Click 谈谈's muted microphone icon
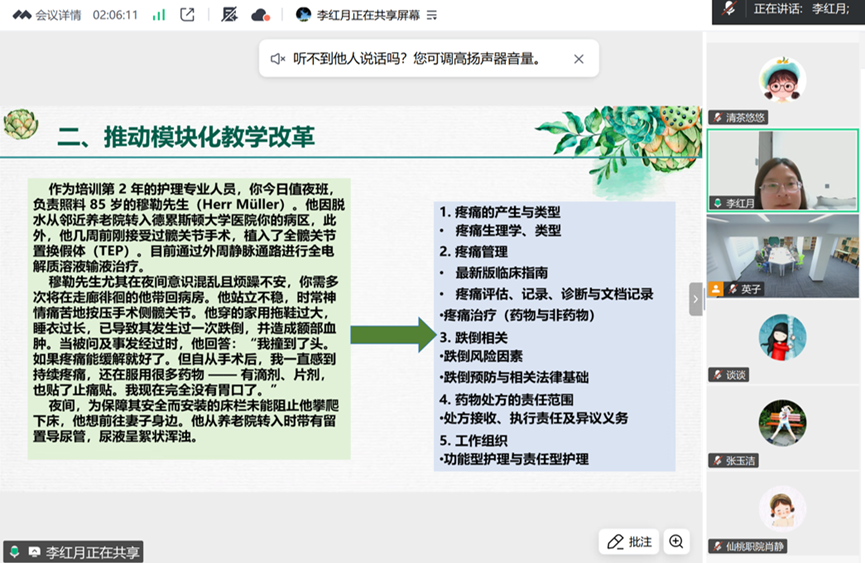Viewport: 865px width, 563px height. [x=717, y=374]
